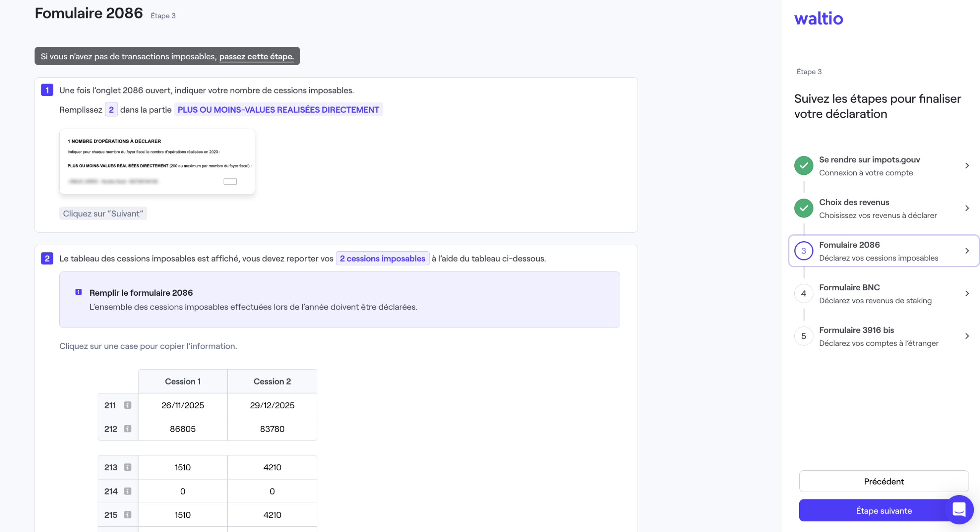Follow the 'passez cette étape' link
Image resolution: width=980 pixels, height=532 pixels.
pos(256,57)
